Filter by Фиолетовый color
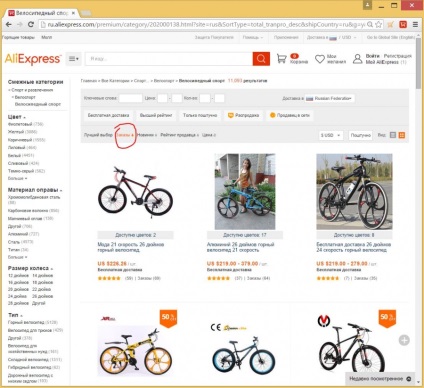Viewport: 424px width, 388px height. pyautogui.click(x=26, y=124)
